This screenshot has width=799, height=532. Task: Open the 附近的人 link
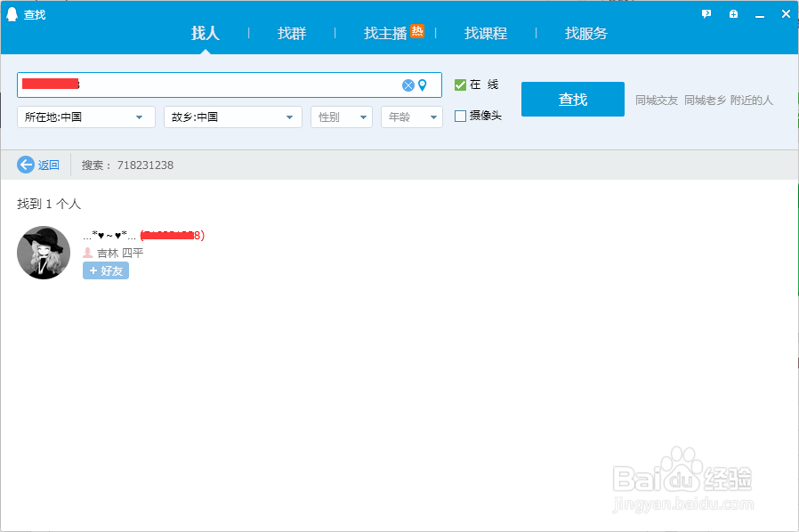point(752,100)
